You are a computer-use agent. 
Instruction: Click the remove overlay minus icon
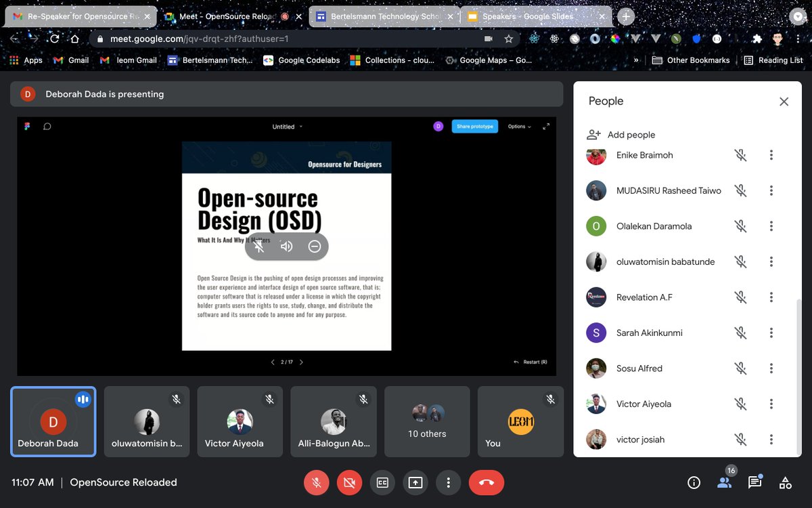point(315,247)
